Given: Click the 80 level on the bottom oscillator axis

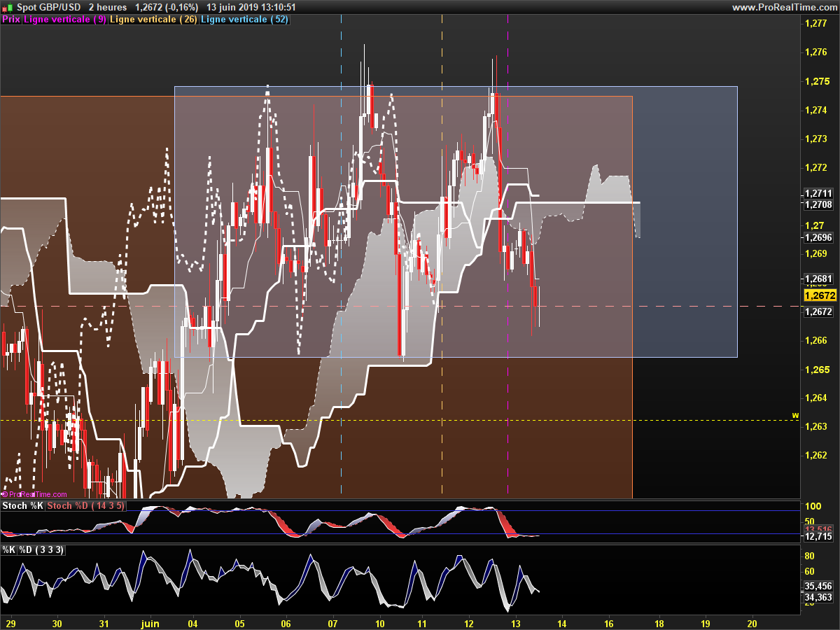Looking at the screenshot, I should point(811,556).
